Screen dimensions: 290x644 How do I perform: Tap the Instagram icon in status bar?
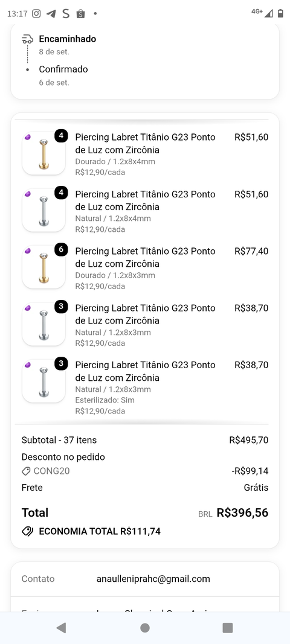coord(37,13)
